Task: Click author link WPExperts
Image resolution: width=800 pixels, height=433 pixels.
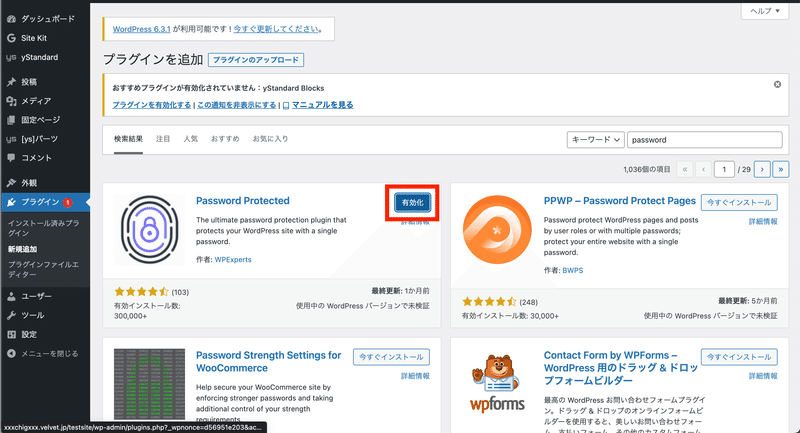Action: pos(233,260)
